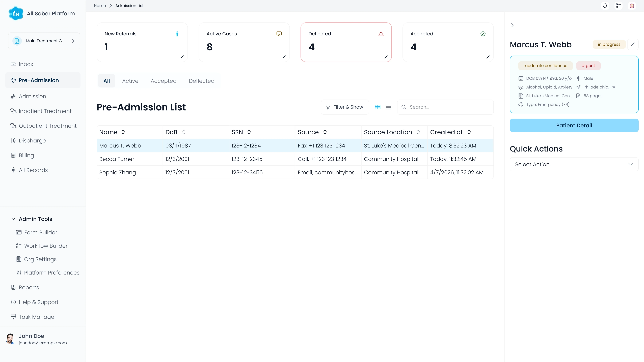Edit the Accepted card with pencil icon
Viewport: 644px width, 362px height.
[488, 57]
